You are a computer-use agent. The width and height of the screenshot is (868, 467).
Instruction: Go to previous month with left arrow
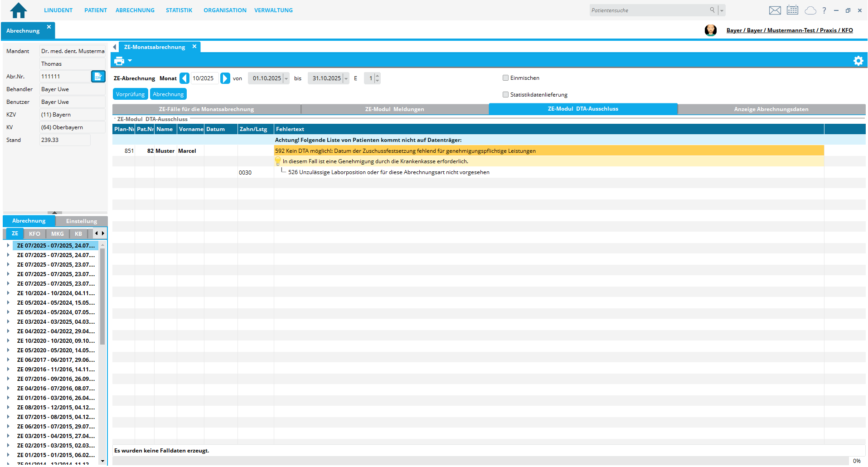click(184, 78)
